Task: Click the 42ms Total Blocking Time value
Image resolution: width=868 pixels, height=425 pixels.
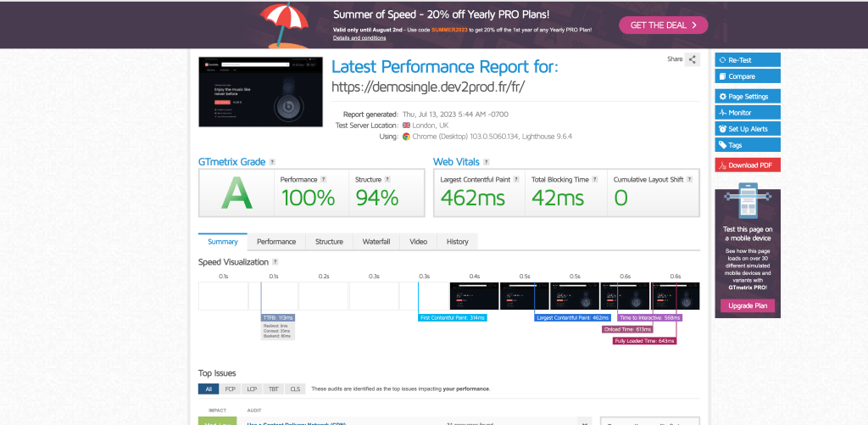Action: [558, 199]
